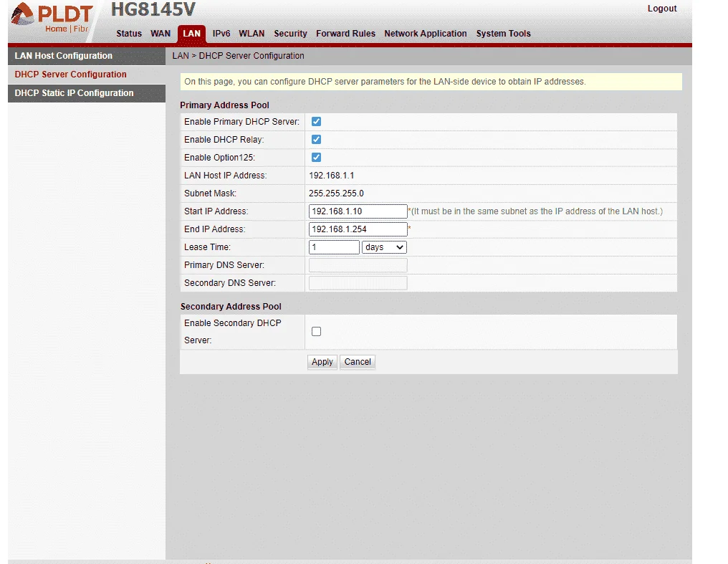The image size is (728, 564).
Task: Switch to the Security tab
Action: coord(290,34)
